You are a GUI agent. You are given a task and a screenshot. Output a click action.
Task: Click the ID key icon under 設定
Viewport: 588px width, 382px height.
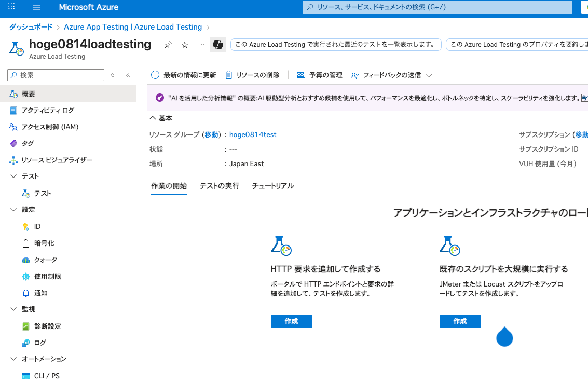26,226
